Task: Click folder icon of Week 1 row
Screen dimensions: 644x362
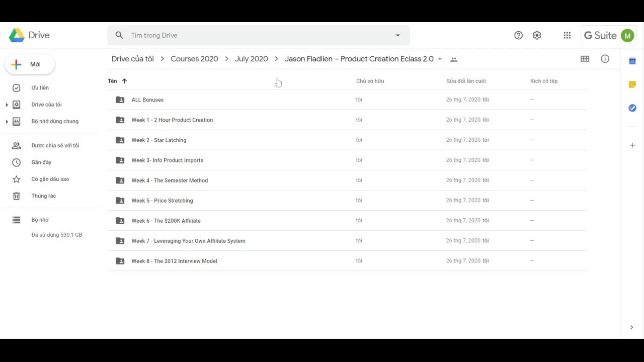Action: click(120, 120)
